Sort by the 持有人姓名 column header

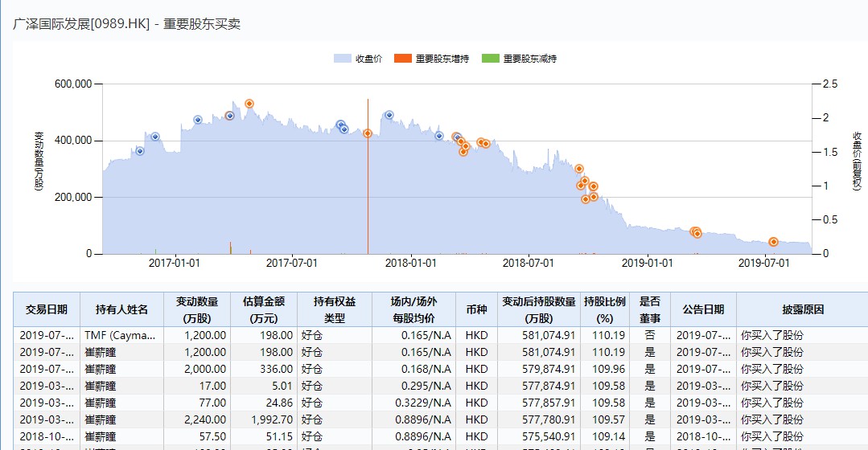122,309
